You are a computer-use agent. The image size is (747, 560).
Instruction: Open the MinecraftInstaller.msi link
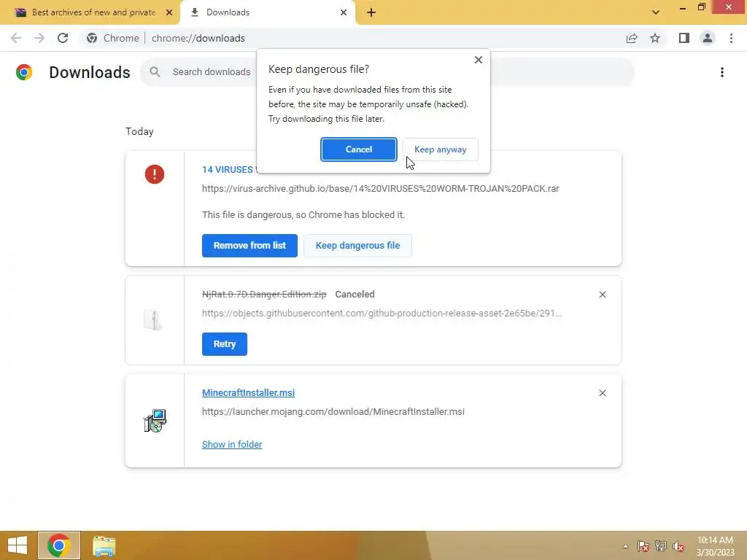248,393
